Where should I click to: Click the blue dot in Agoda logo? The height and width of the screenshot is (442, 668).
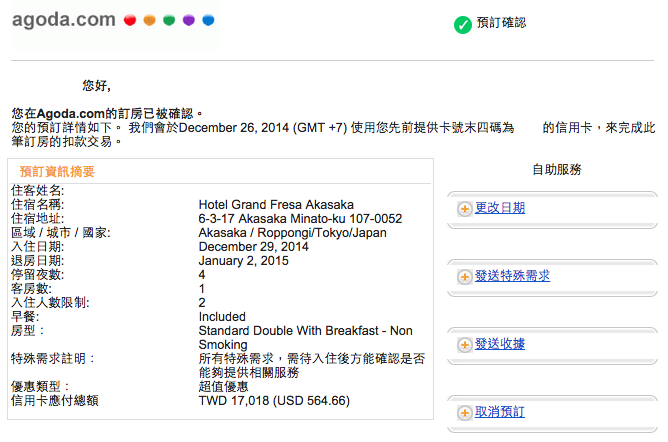[207, 19]
